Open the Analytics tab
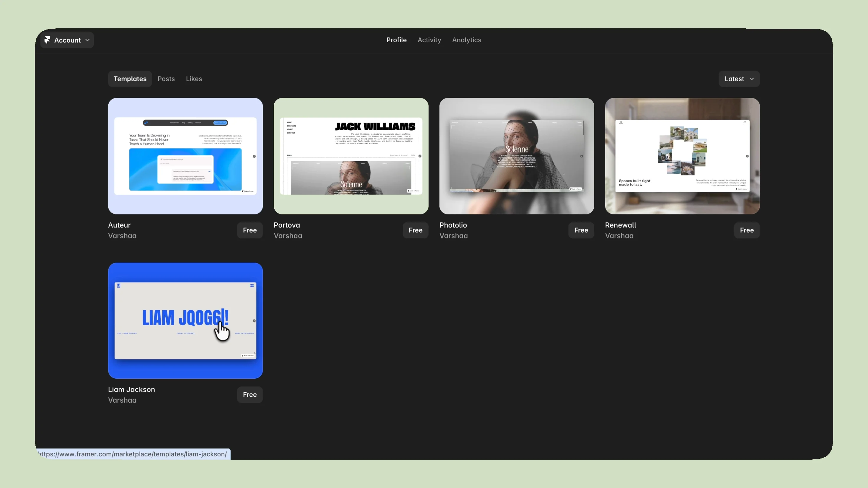Image resolution: width=868 pixels, height=488 pixels. coord(466,40)
